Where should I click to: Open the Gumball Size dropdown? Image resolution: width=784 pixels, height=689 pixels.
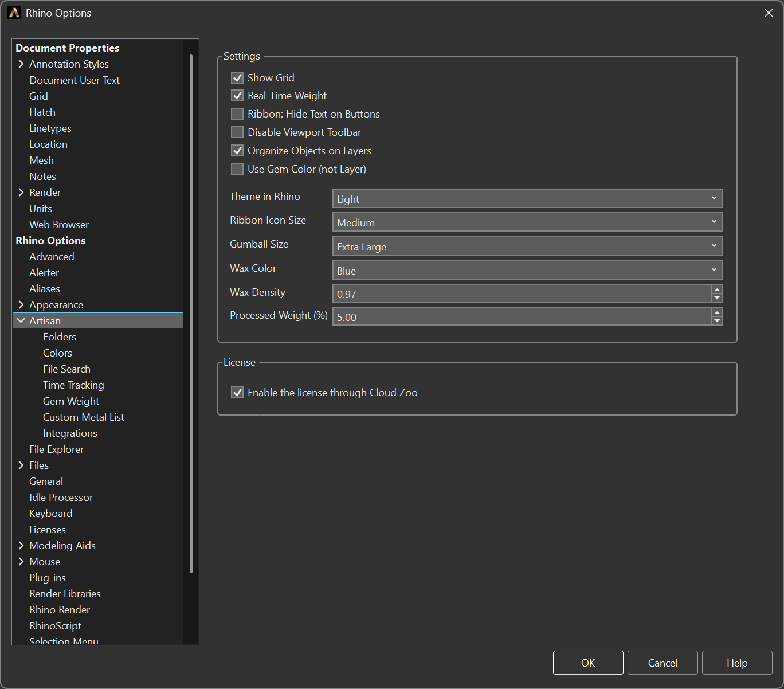[527, 246]
